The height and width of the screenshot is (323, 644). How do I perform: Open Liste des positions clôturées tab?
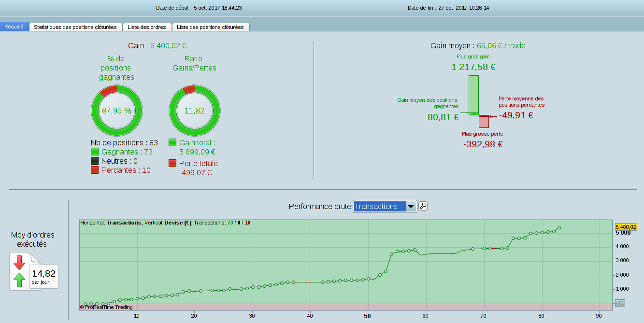(x=210, y=27)
